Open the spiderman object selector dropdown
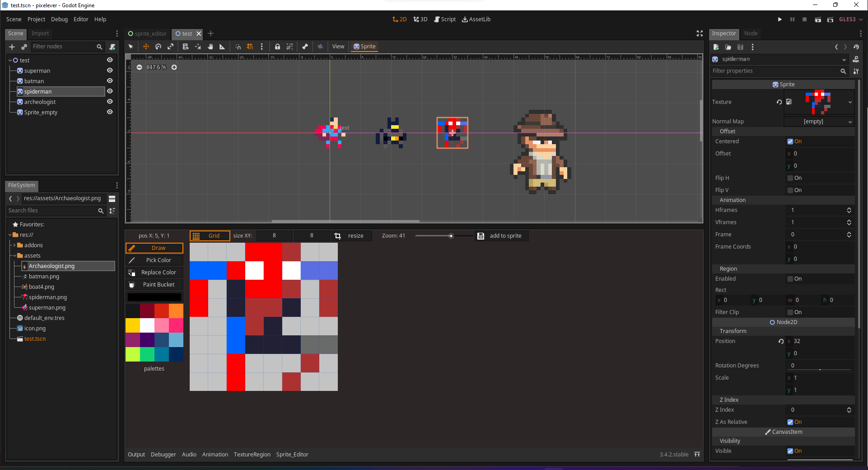The width and height of the screenshot is (868, 470). [779, 59]
